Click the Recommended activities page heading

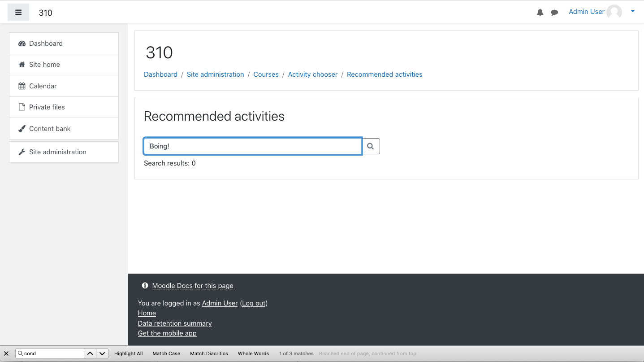[214, 116]
